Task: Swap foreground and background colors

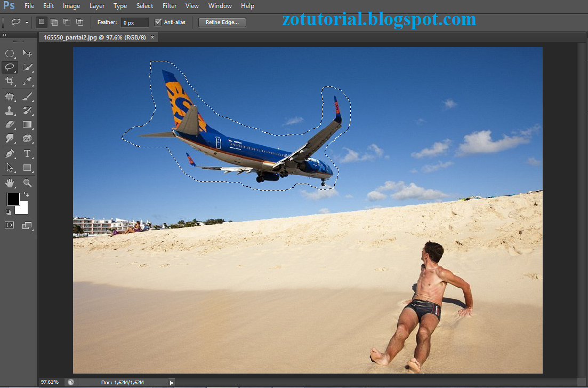Action: [26, 195]
